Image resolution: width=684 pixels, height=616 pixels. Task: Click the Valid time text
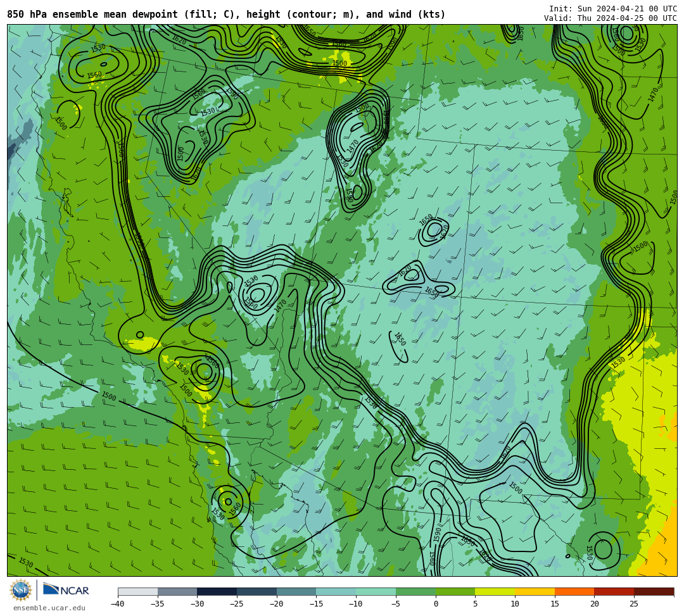[x=611, y=18]
